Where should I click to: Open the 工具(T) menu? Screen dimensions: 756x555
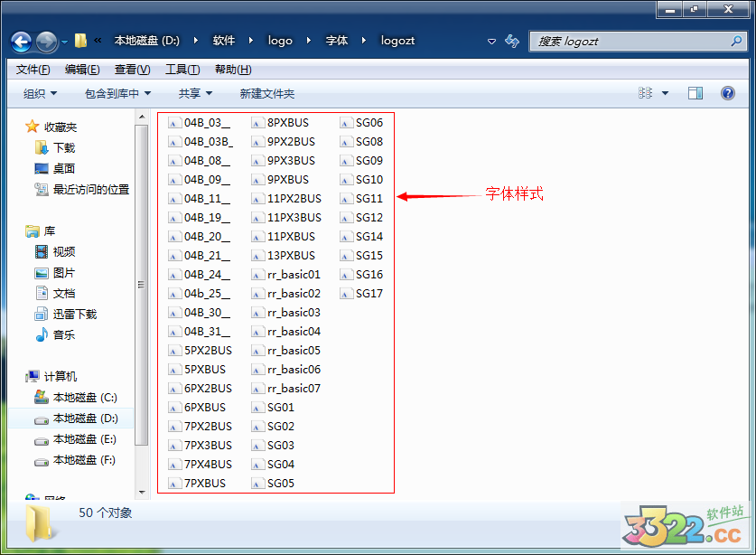(x=182, y=70)
